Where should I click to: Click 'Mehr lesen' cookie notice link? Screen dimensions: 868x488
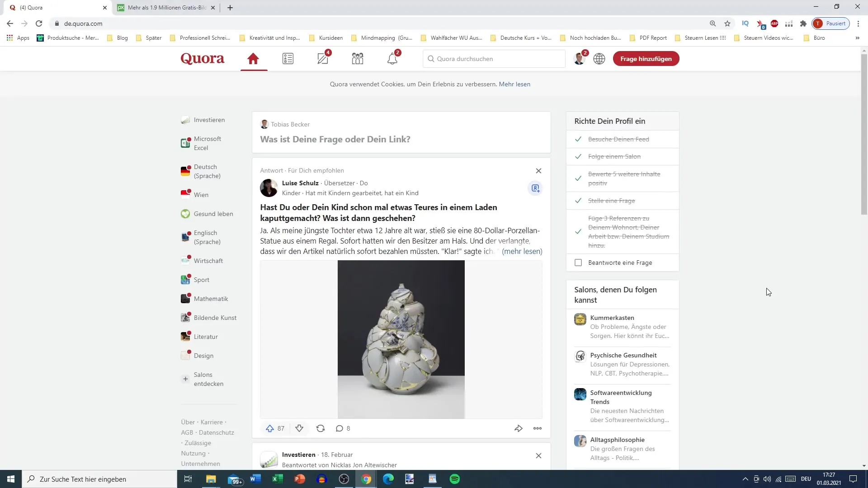tap(514, 84)
